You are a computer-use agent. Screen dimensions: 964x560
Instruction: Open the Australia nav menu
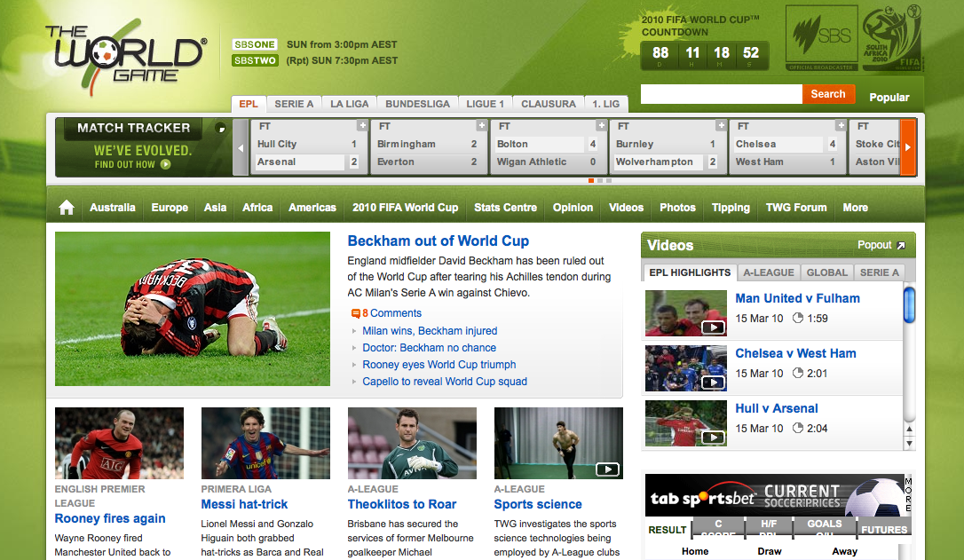pos(113,208)
